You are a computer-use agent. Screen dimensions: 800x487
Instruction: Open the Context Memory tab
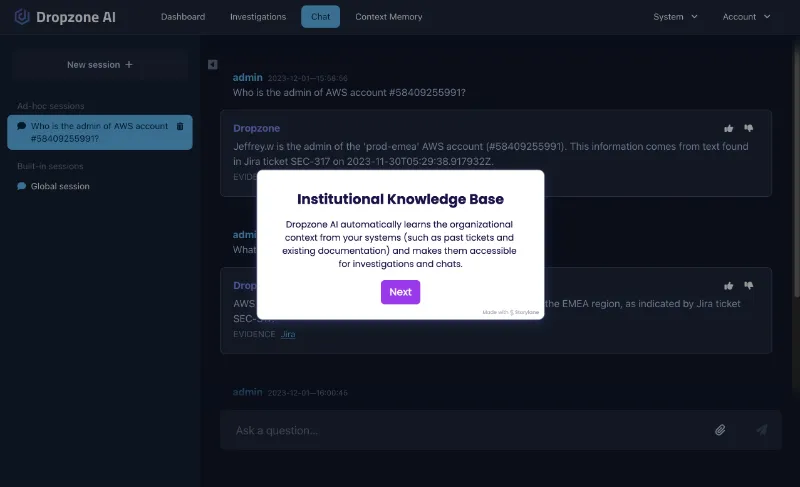coord(388,17)
